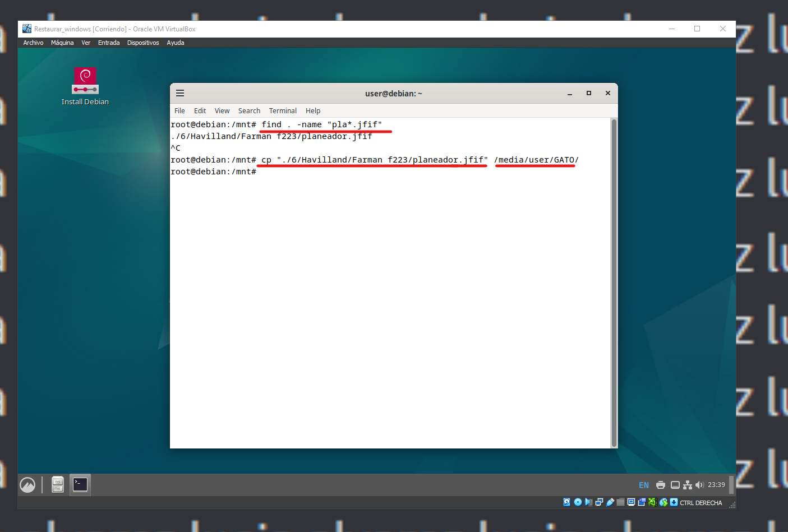This screenshot has height=532, width=788.
Task: Click the on-screen keyboard tray icon
Action: [675, 485]
